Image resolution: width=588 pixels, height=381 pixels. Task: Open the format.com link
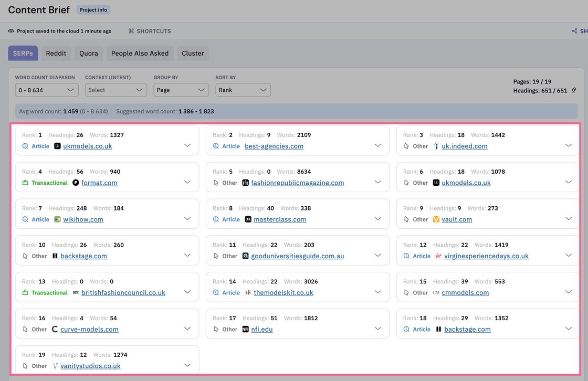point(99,183)
